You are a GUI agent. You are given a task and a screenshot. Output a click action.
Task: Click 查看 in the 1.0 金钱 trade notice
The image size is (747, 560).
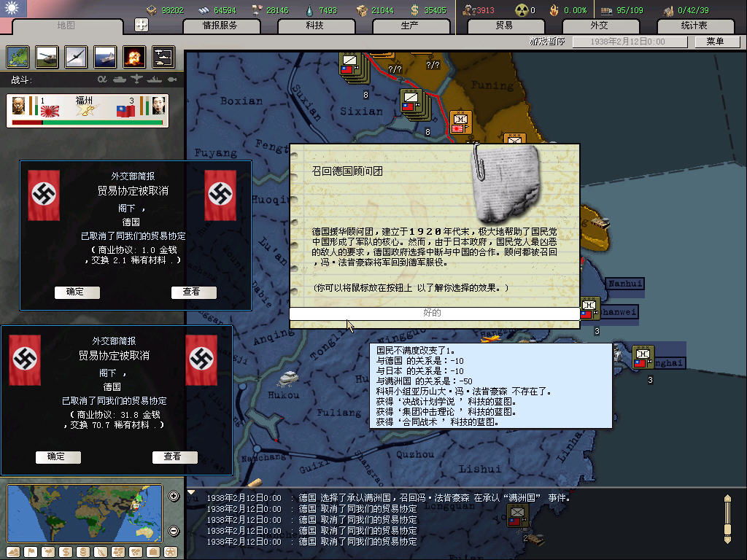tap(193, 292)
